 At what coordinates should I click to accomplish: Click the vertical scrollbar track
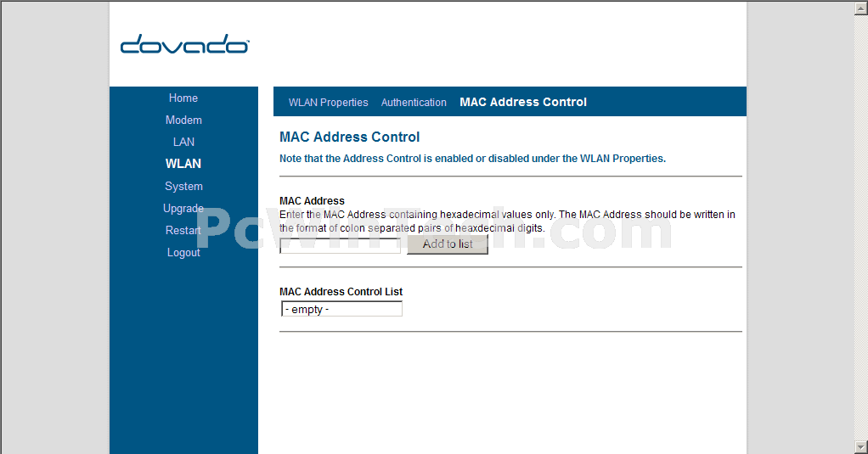(x=861, y=227)
